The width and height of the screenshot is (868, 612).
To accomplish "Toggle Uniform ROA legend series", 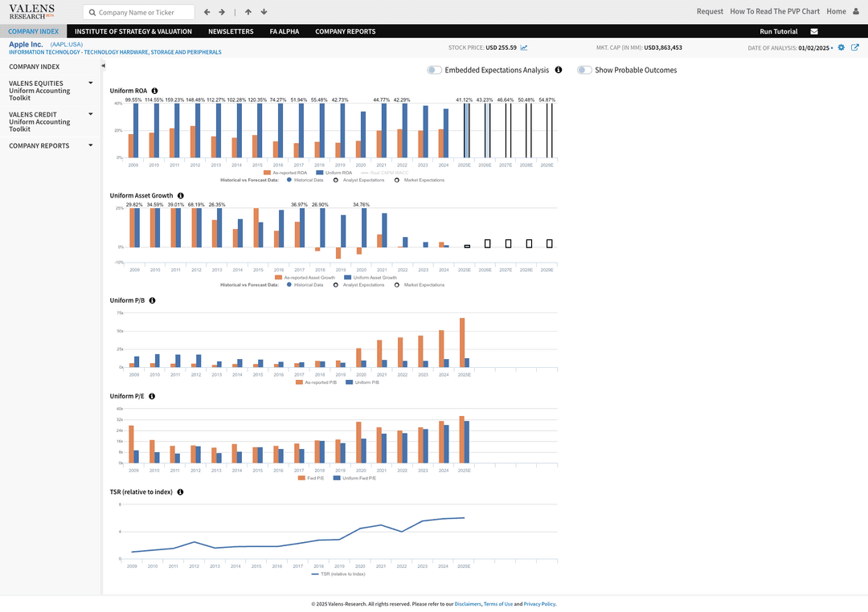I will click(334, 173).
